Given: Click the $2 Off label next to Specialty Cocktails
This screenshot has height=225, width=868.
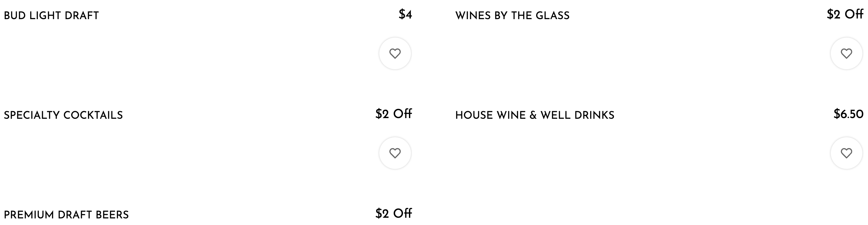Looking at the screenshot, I should tap(394, 114).
